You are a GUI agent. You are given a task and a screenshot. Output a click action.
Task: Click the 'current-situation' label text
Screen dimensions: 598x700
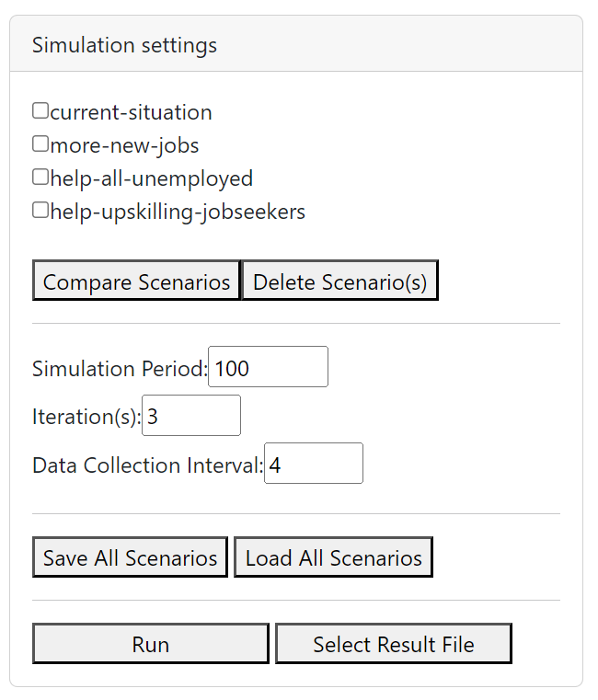[x=132, y=112]
